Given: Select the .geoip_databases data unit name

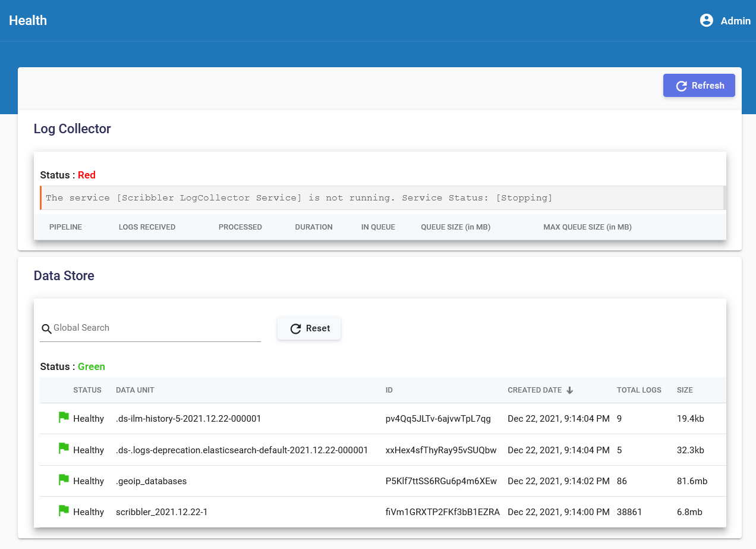Looking at the screenshot, I should point(151,481).
